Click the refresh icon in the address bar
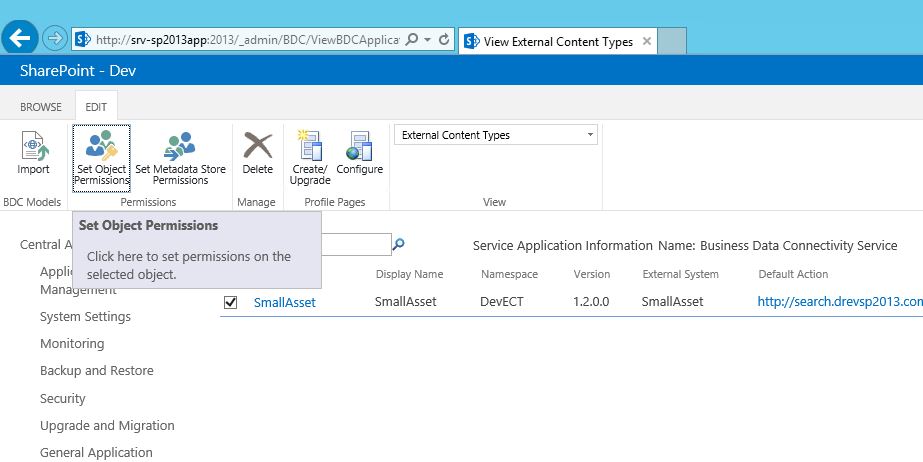The width and height of the screenshot is (923, 462). tap(444, 39)
